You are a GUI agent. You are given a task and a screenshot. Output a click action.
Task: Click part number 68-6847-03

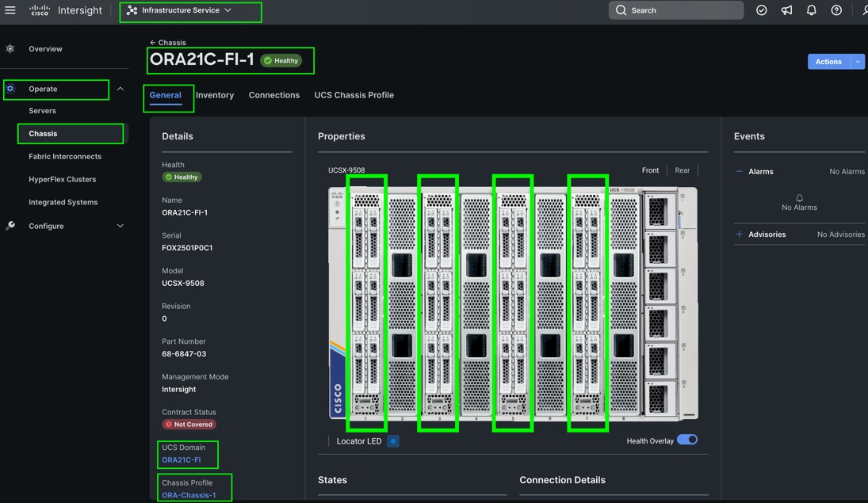click(184, 354)
